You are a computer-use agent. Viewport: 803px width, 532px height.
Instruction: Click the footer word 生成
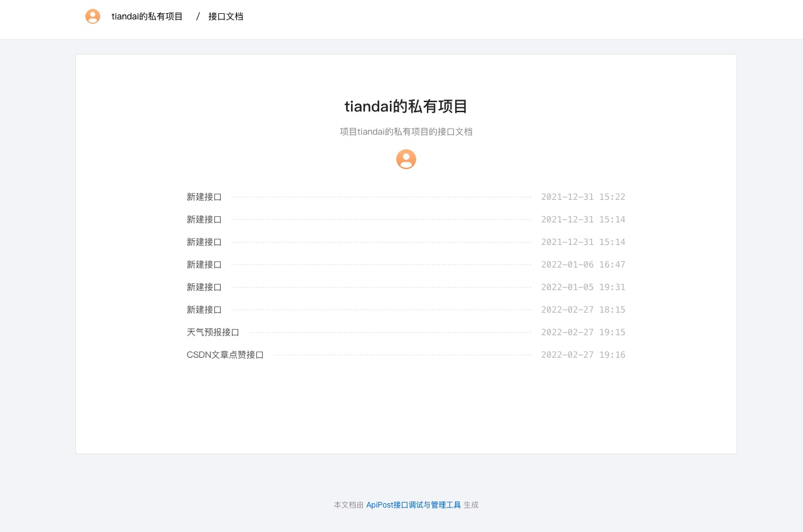point(471,505)
